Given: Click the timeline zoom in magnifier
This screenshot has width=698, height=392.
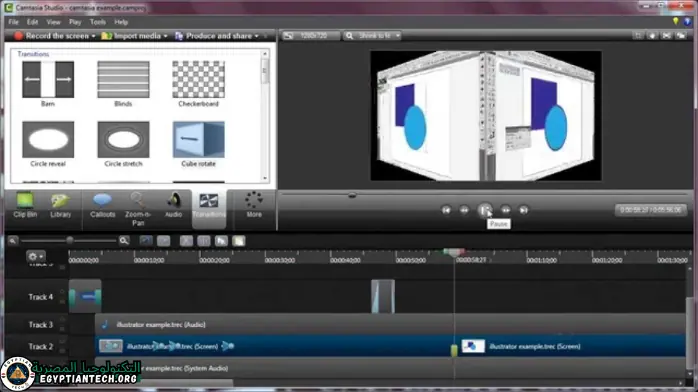Looking at the screenshot, I should (124, 241).
